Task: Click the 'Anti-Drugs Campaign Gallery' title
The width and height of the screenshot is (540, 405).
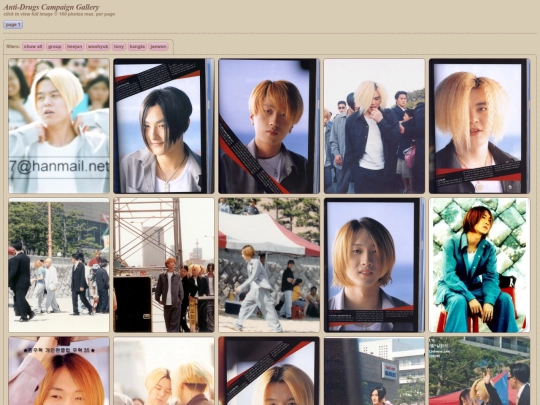Action: coord(51,7)
